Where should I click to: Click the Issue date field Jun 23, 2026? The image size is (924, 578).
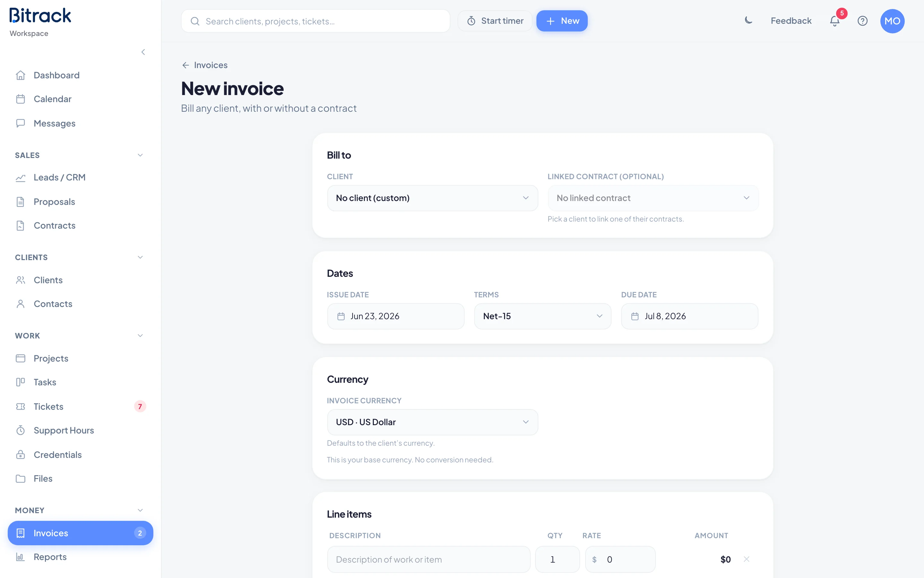pyautogui.click(x=396, y=316)
